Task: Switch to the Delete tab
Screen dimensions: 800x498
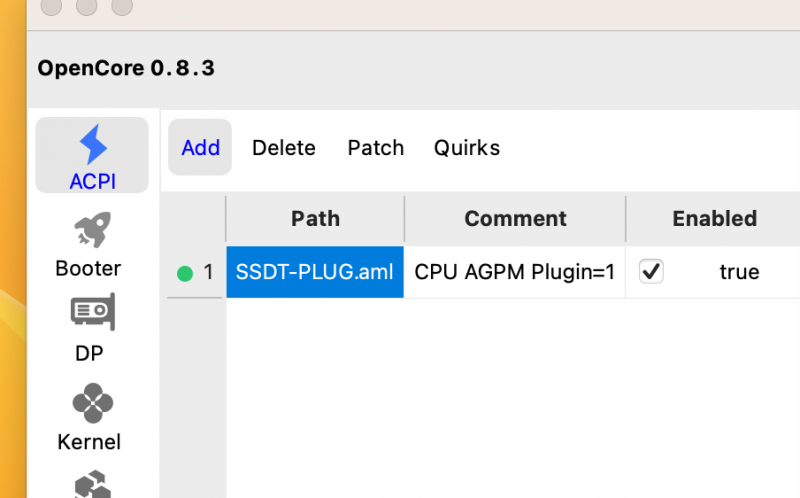Action: tap(283, 148)
